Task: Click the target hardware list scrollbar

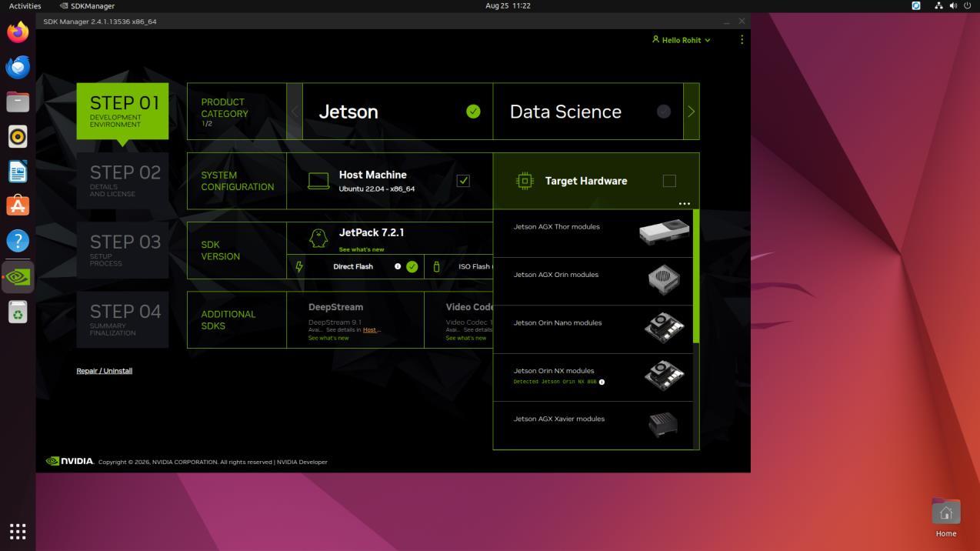Action: coord(696,276)
